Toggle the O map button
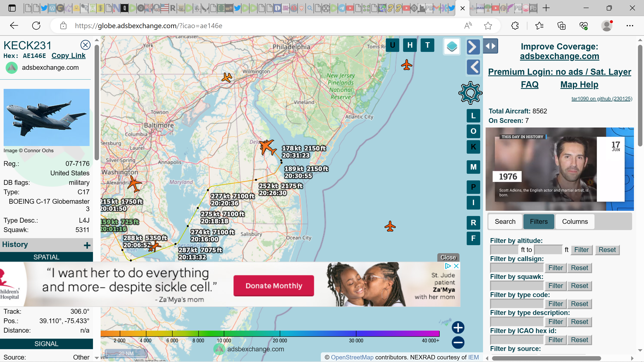This screenshot has height=362, width=644. click(473, 131)
